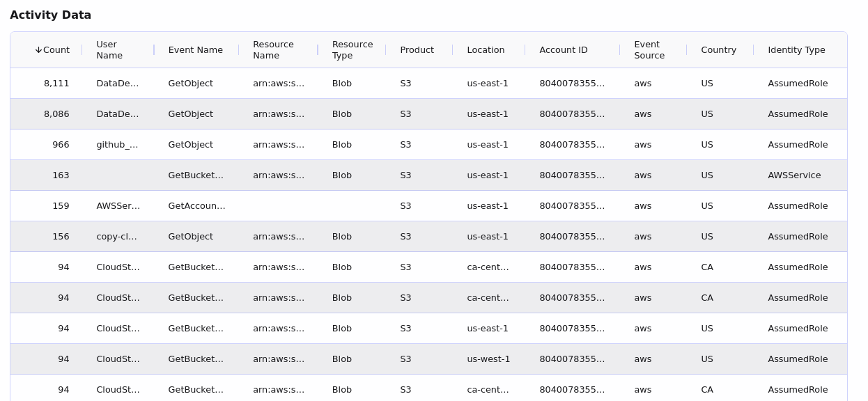Select the copy-cl… user name cell
This screenshot has height=401, width=868.
click(x=116, y=237)
